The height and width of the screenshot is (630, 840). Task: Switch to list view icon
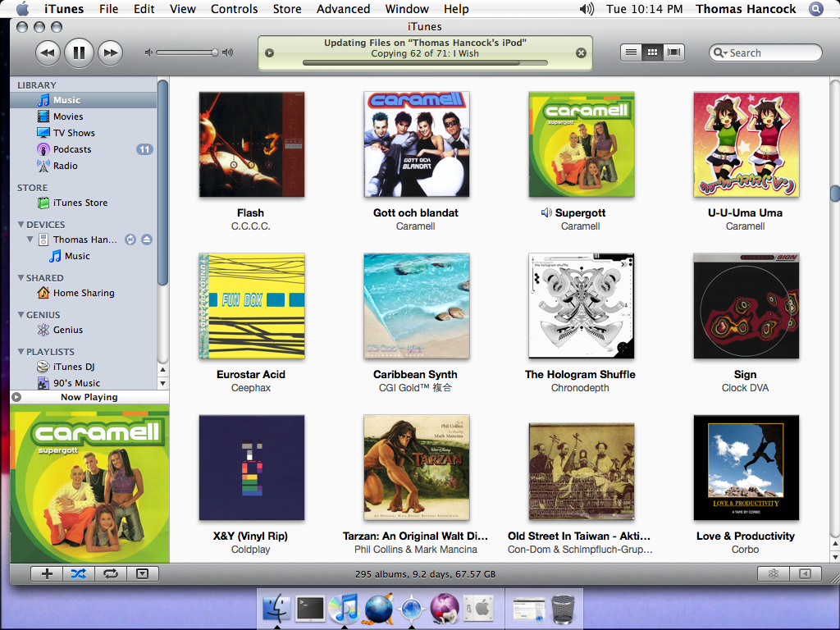point(631,52)
